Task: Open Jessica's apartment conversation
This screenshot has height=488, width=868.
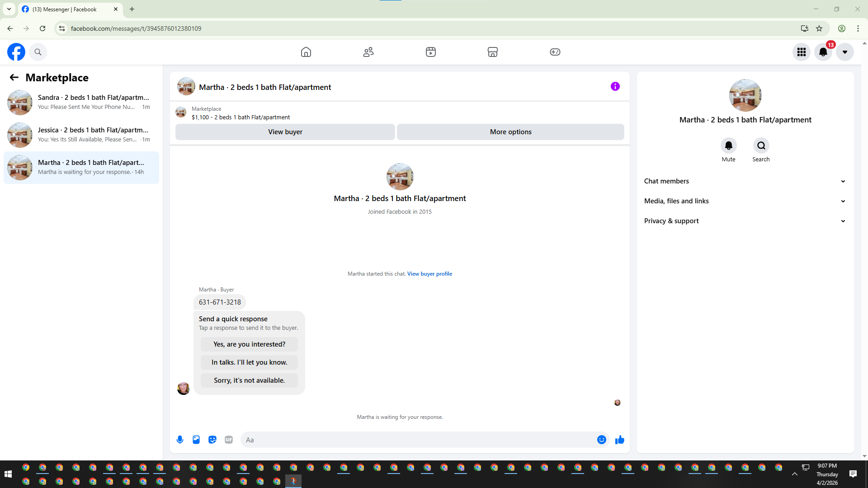Action: (81, 135)
